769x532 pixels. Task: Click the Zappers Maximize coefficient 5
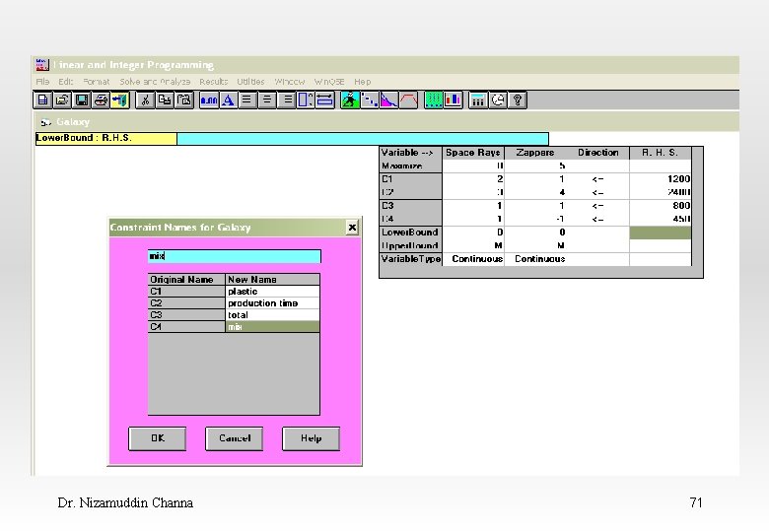click(535, 166)
